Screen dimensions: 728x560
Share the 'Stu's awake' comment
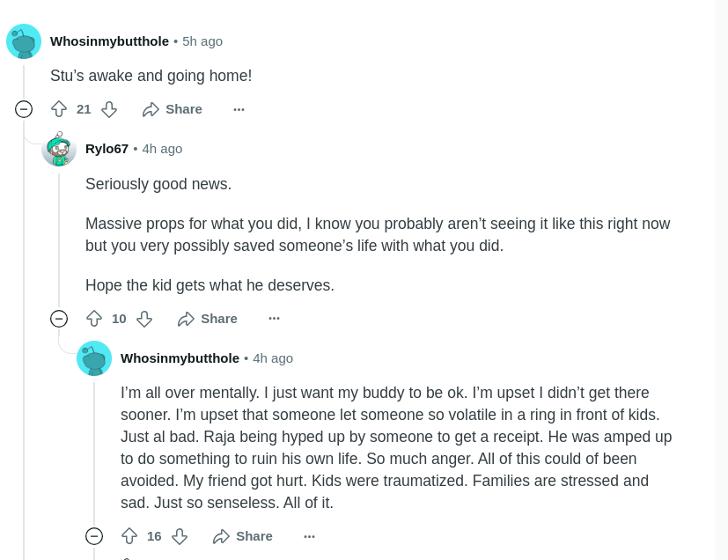(173, 109)
